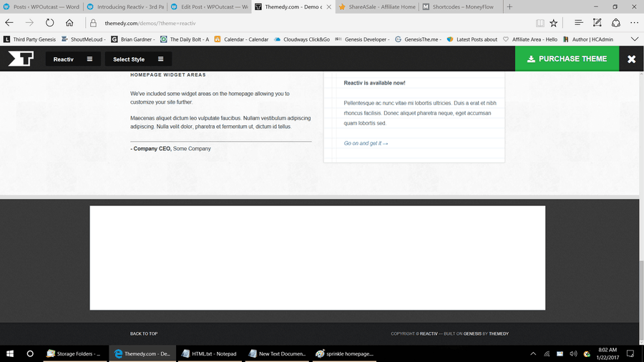Screen dimensions: 644x362
Task: Select 'HOMEPAGE WIDGET AREAS' heading text
Action: 168,74
